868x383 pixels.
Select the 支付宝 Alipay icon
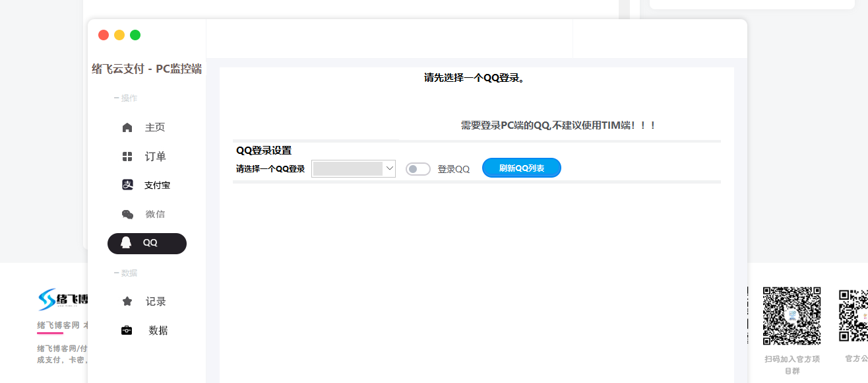click(x=127, y=185)
